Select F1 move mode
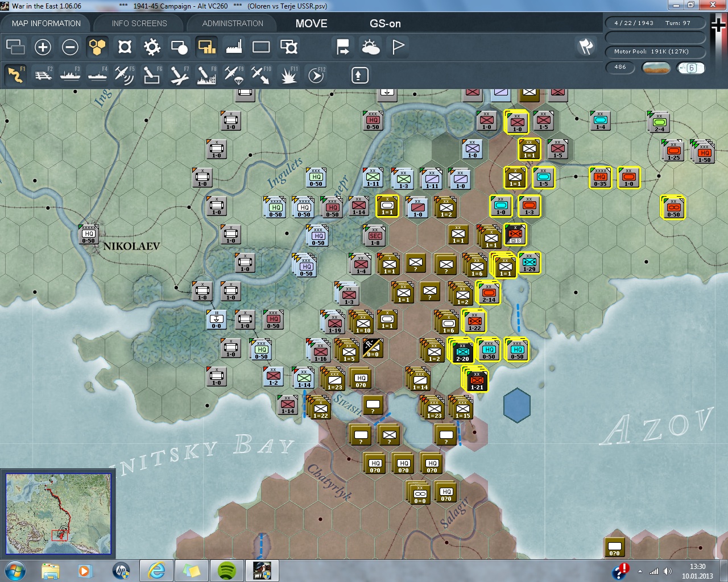Image resolution: width=728 pixels, height=582 pixels. (x=15, y=75)
